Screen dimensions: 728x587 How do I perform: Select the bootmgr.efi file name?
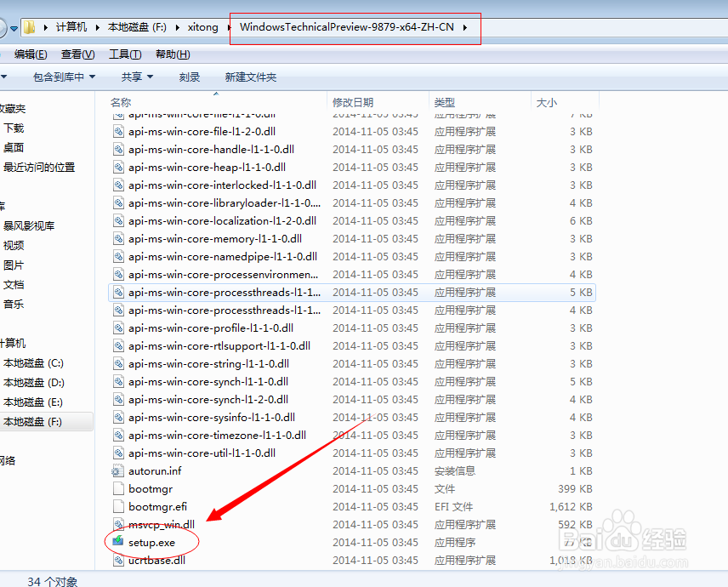pyautogui.click(x=158, y=507)
